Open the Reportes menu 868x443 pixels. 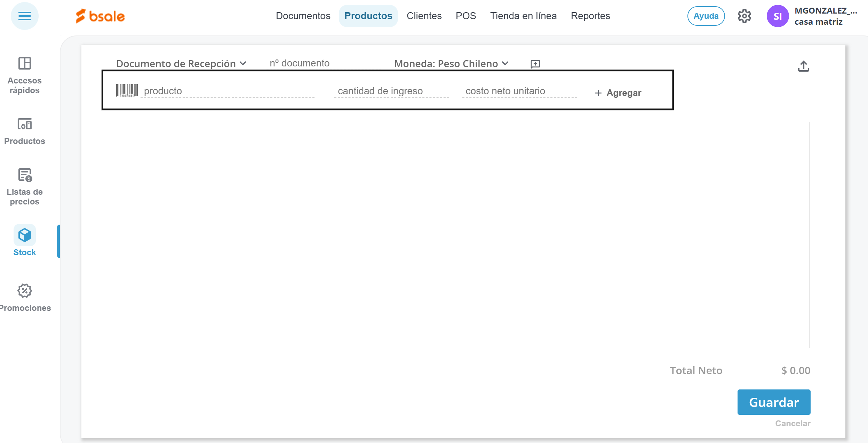pyautogui.click(x=590, y=16)
